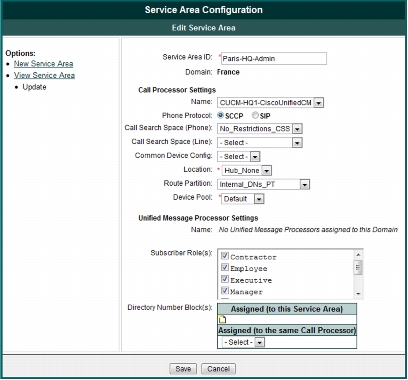Follow the View Service Area link

(x=44, y=75)
